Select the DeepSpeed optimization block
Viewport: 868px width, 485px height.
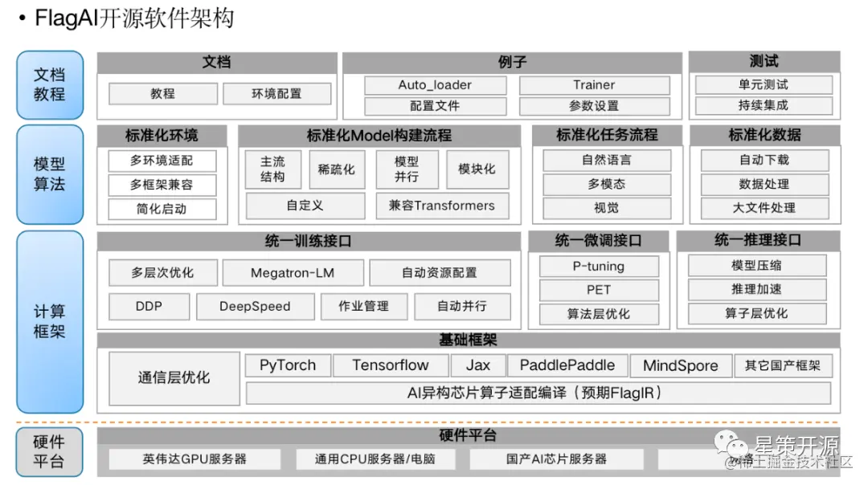[x=255, y=306]
